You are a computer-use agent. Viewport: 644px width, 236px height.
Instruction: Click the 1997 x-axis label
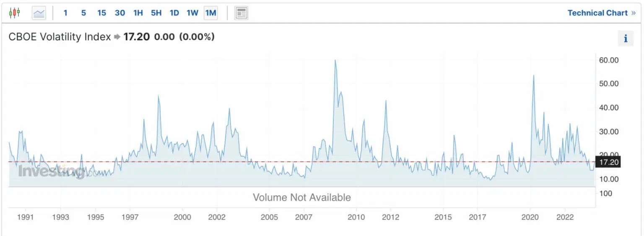click(x=130, y=217)
